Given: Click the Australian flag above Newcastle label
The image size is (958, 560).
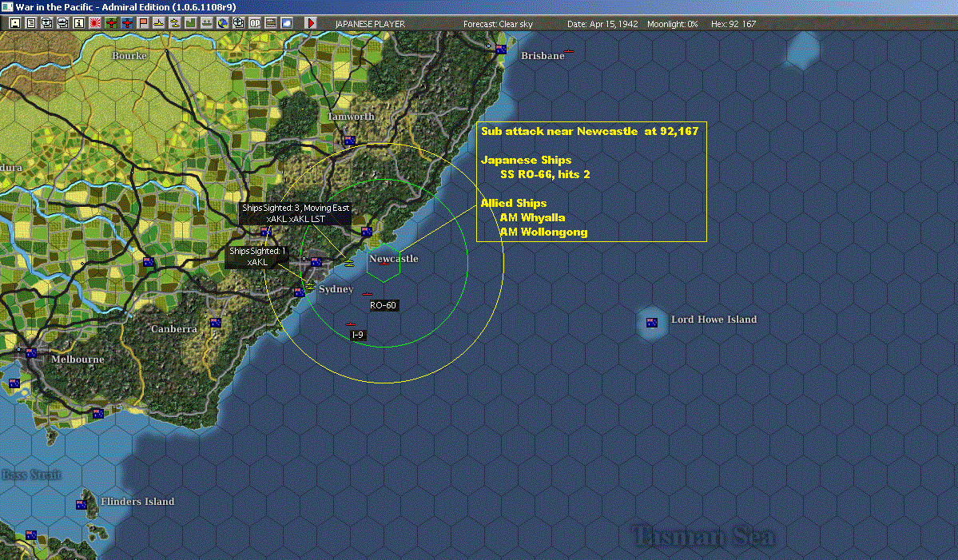Looking at the screenshot, I should pyautogui.click(x=367, y=232).
